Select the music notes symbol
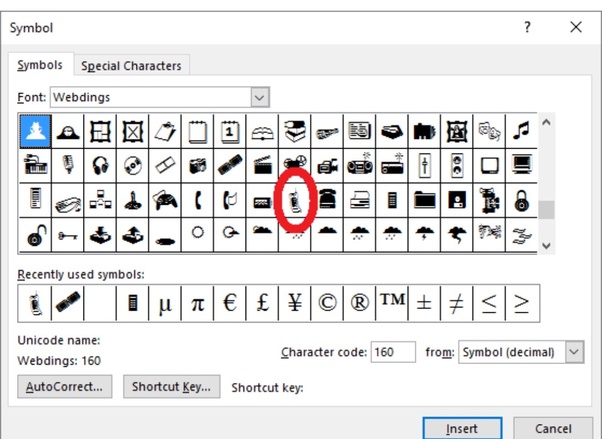602x439 pixels. click(521, 131)
